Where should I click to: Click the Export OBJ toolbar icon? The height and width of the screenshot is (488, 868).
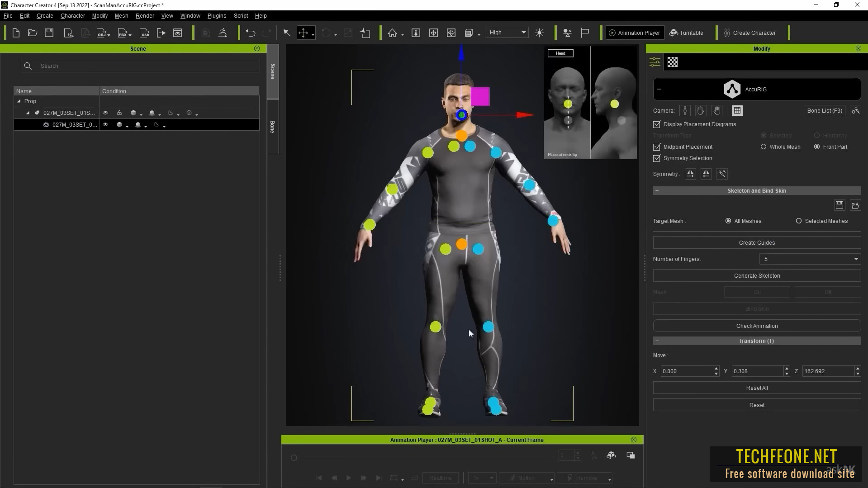102,33
